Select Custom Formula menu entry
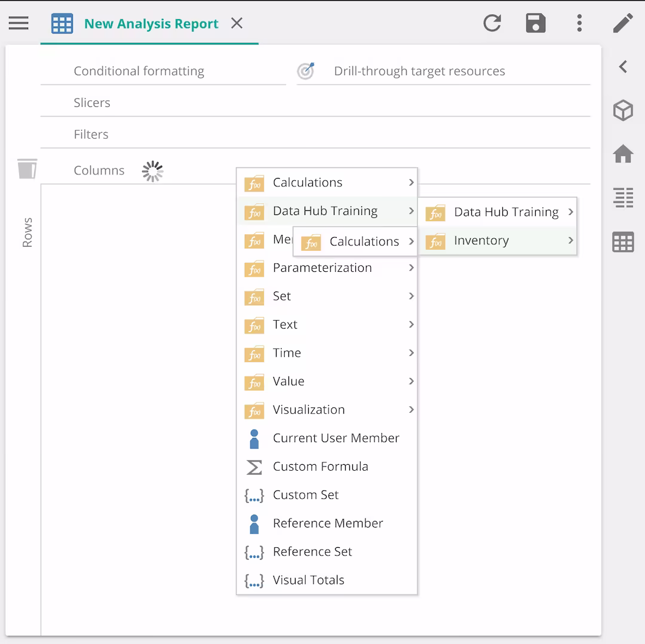 pos(320,467)
